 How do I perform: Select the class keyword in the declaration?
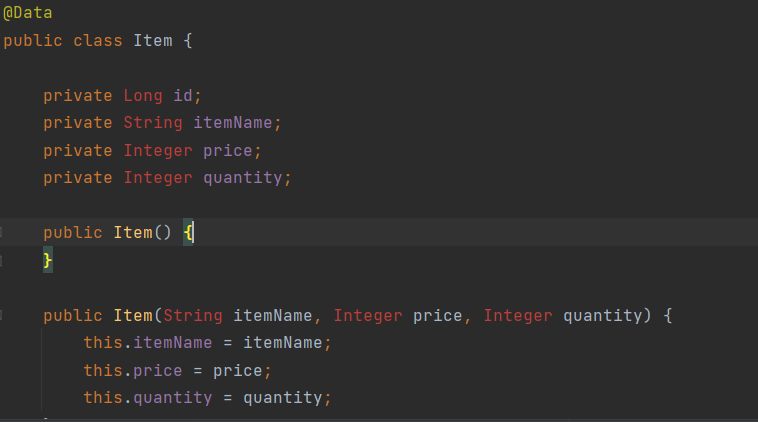point(98,41)
